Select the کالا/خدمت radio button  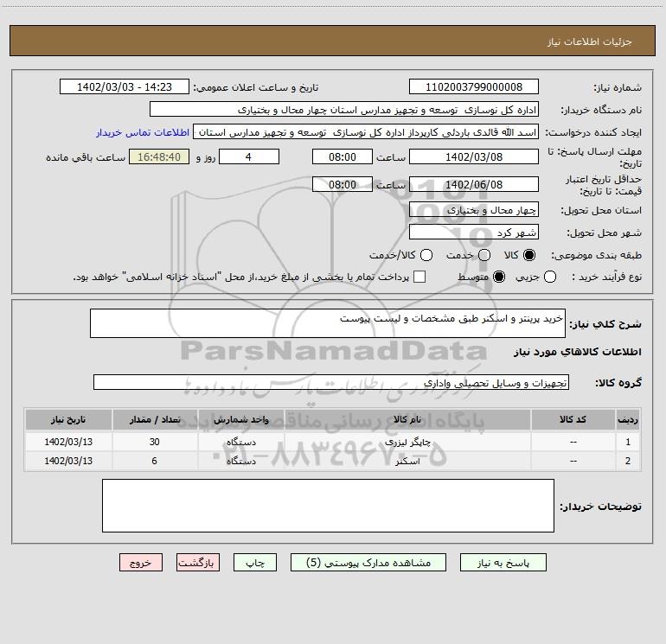(426, 255)
